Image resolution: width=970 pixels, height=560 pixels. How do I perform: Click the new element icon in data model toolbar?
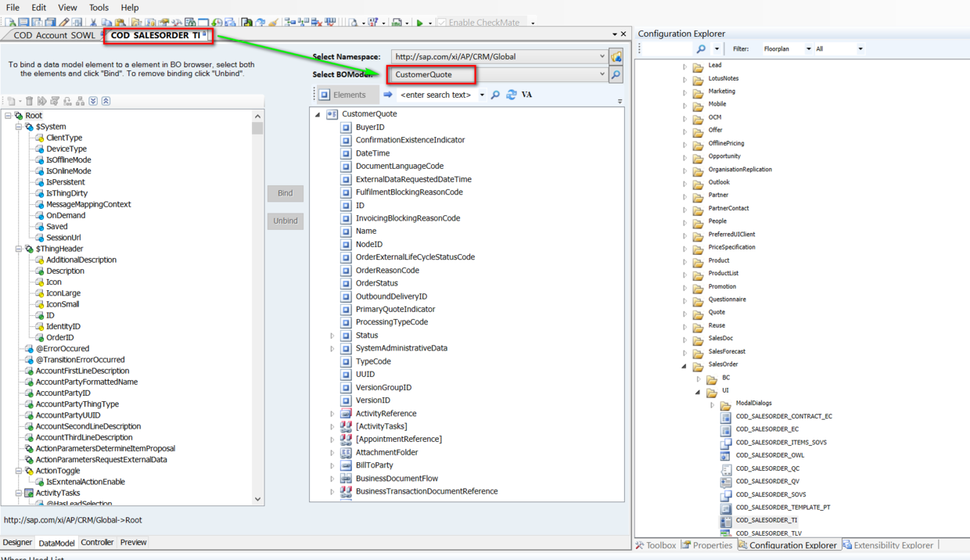pos(11,101)
